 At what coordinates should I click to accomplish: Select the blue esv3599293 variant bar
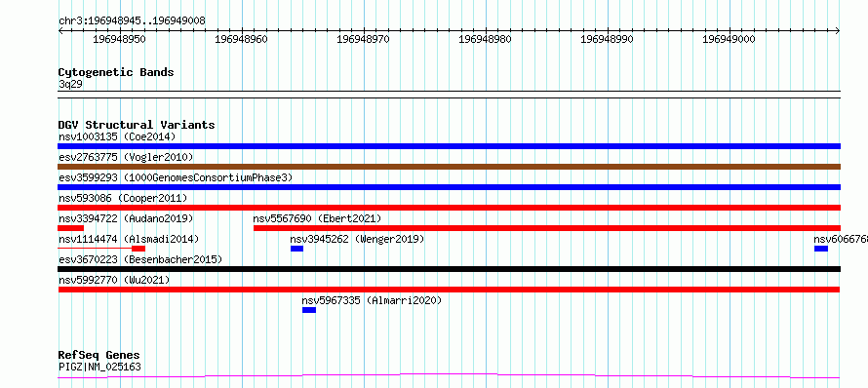point(449,187)
